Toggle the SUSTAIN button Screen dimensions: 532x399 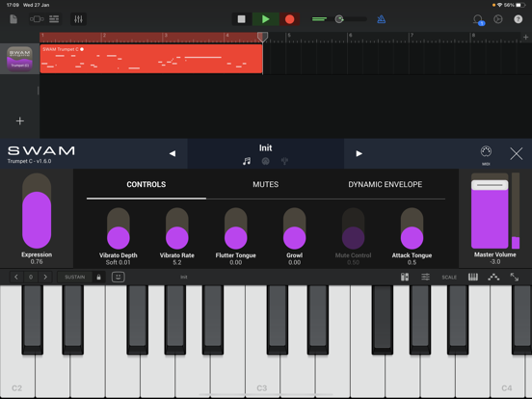74,278
